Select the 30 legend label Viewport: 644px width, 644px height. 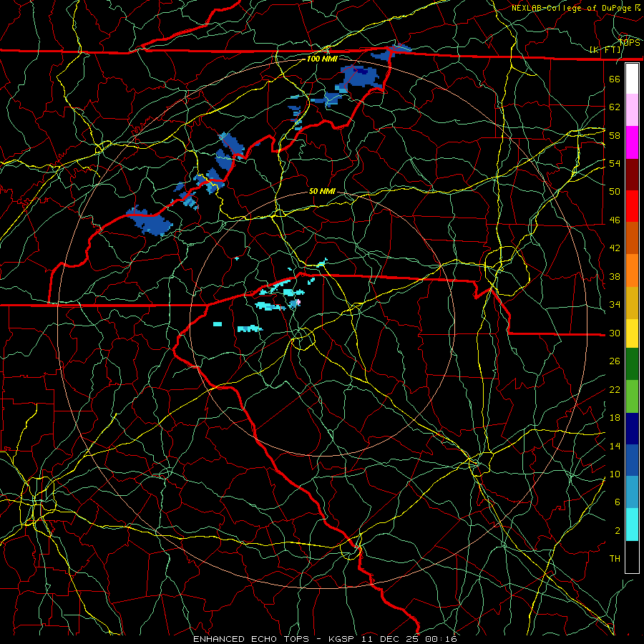click(615, 333)
